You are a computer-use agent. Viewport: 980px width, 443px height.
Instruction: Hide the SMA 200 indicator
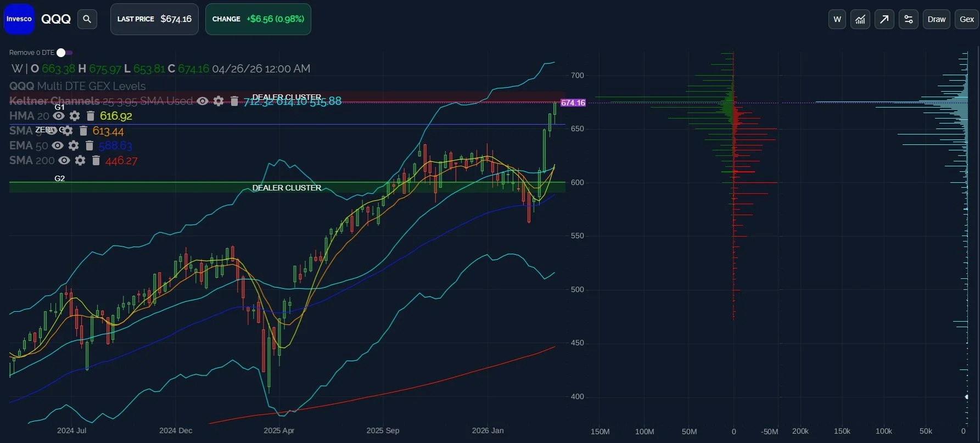(x=64, y=160)
